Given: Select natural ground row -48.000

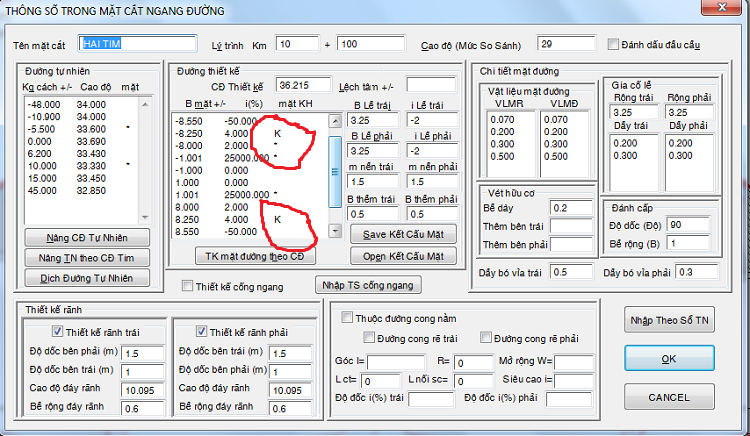Looking at the screenshot, I should tap(81, 104).
